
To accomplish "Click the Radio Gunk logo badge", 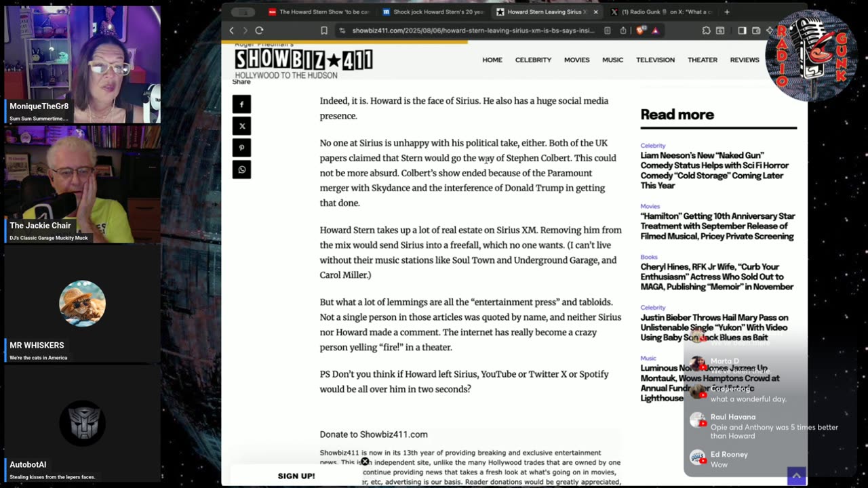I will pyautogui.click(x=811, y=55).
